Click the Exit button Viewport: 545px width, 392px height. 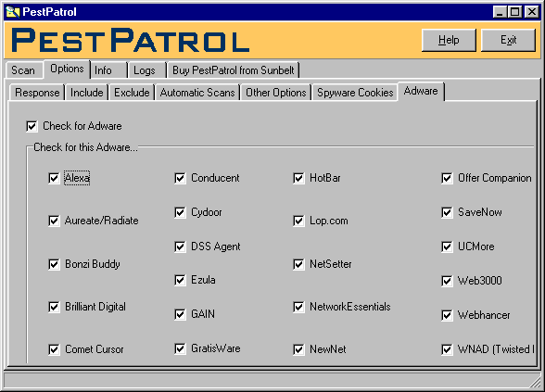click(x=508, y=40)
